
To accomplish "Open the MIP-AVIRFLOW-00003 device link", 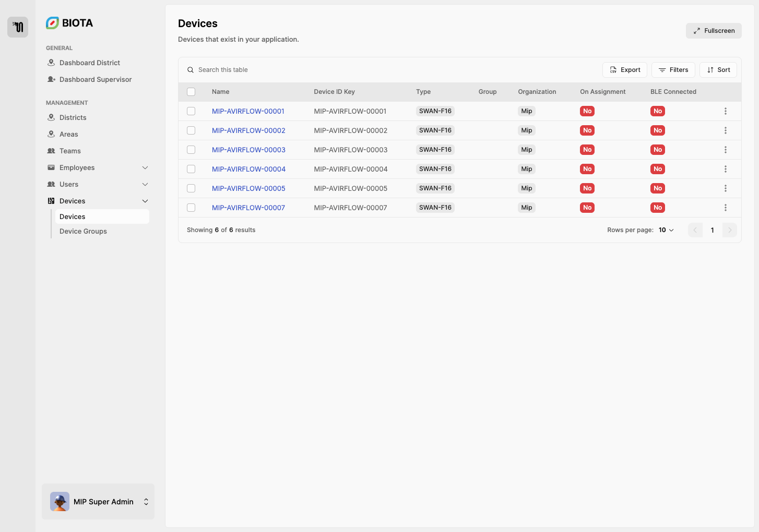I will coord(248,150).
